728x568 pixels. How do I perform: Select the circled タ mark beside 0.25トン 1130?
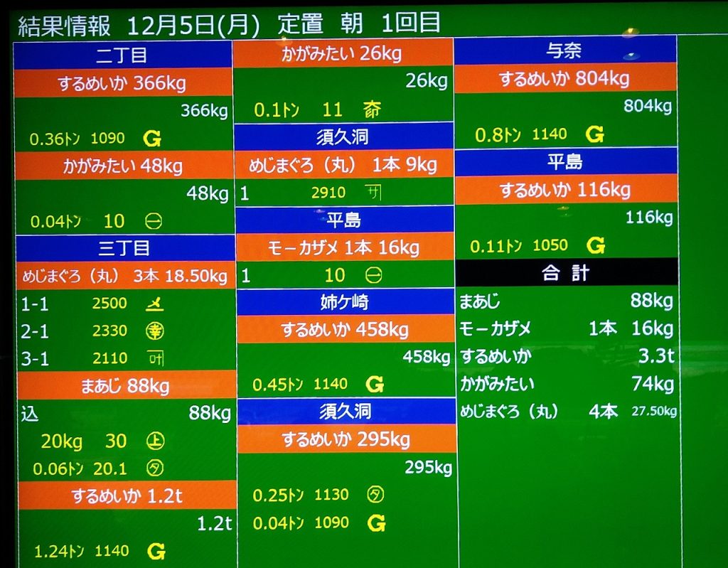click(x=375, y=495)
